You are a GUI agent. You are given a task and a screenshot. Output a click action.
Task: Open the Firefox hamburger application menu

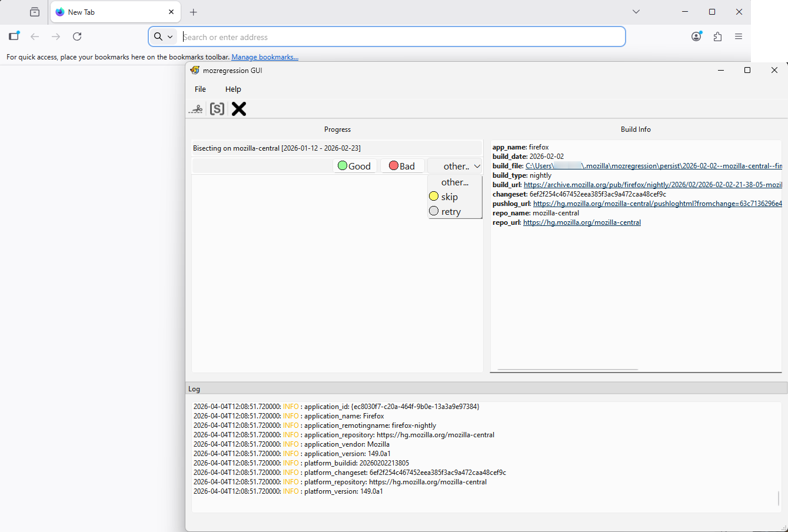(x=739, y=36)
